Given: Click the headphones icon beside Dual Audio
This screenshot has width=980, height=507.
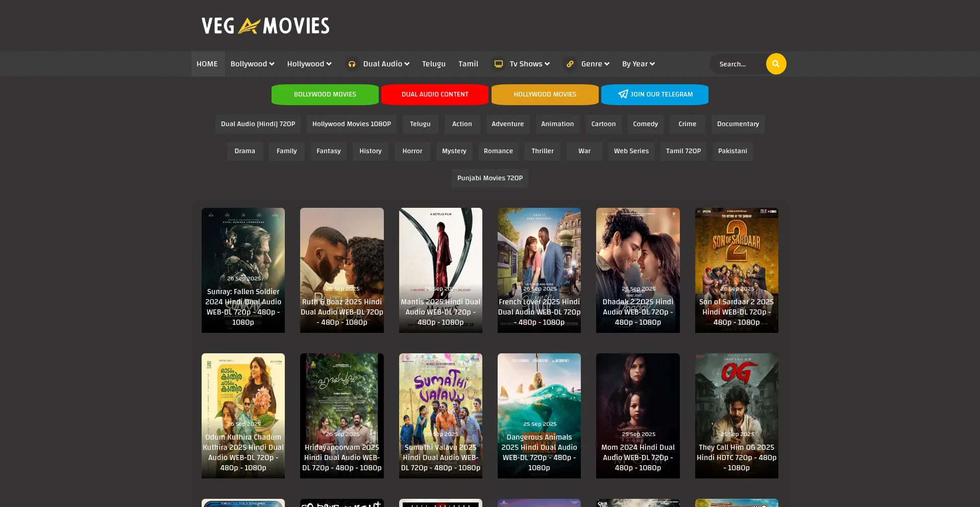Looking at the screenshot, I should (x=352, y=64).
